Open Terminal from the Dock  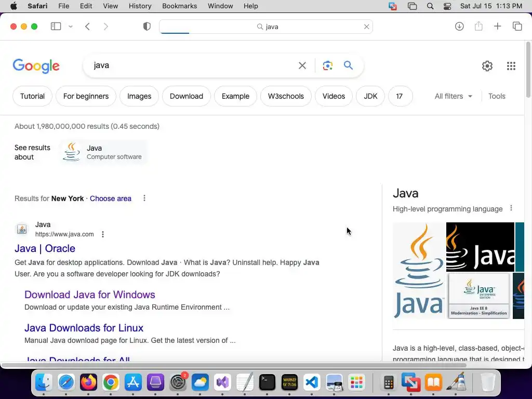tap(267, 382)
